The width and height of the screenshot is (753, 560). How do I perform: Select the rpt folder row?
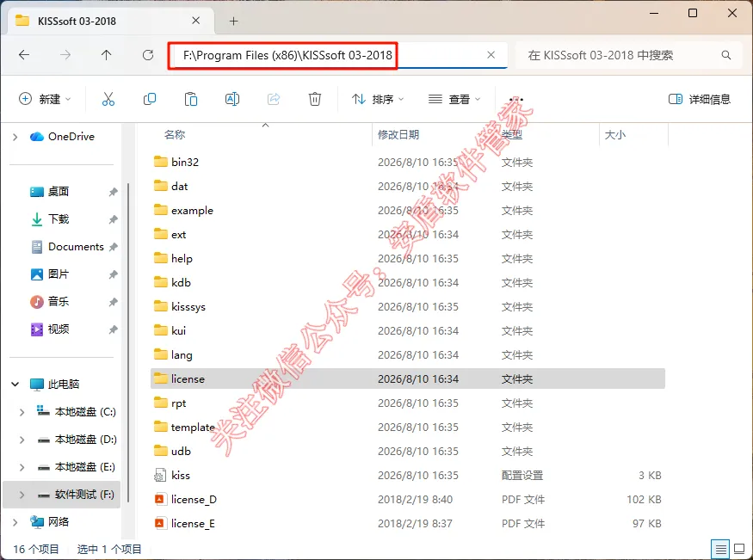click(407, 403)
